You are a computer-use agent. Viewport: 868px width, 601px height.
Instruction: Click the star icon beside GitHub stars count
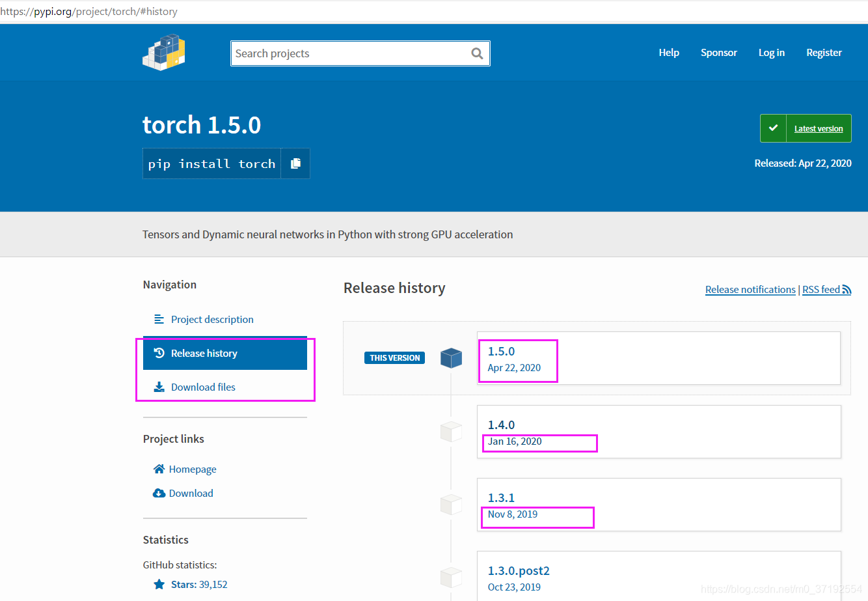point(159,584)
